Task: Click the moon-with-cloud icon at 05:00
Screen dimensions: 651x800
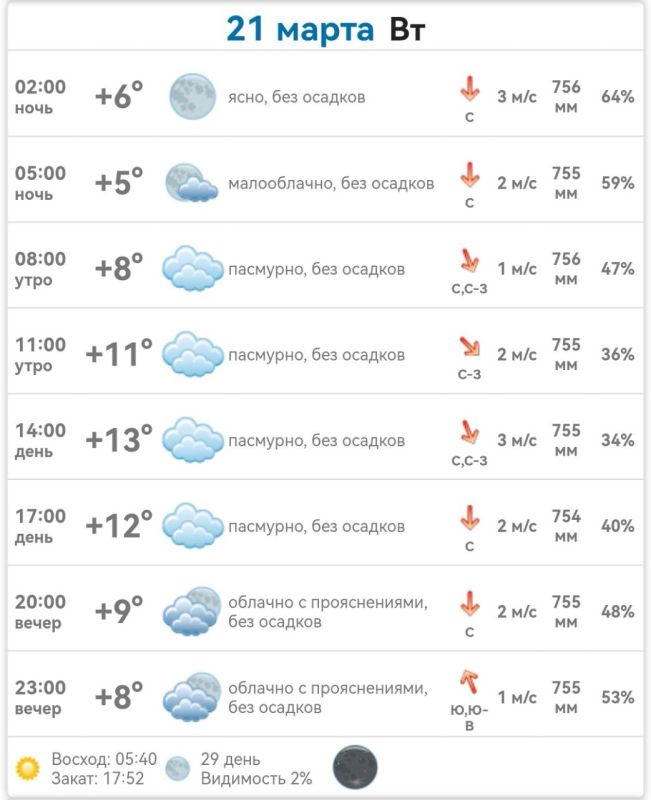Action: 191,183
